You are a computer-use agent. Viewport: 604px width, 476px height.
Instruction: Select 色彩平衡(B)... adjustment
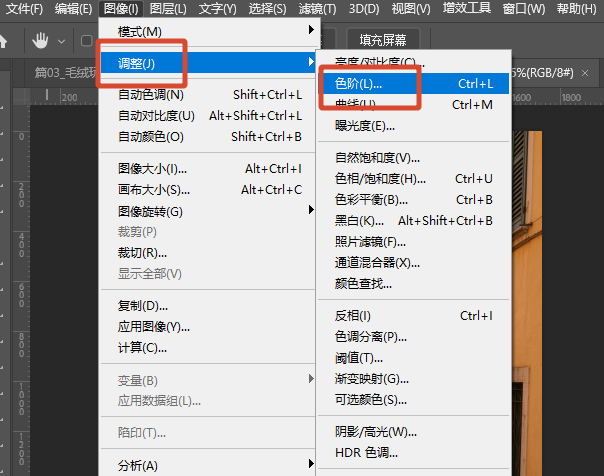coord(414,199)
